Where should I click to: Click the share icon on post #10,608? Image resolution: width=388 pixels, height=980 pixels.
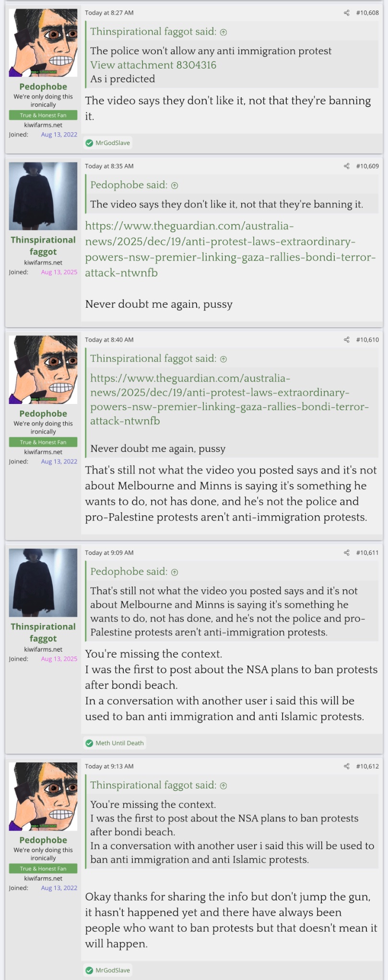[347, 13]
